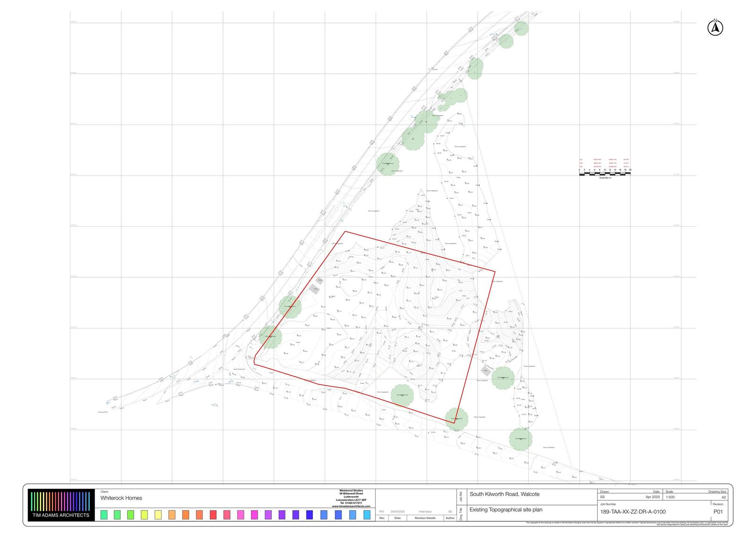756x534 pixels.
Task: Click the topmost green tree symbol
Action: (521, 28)
